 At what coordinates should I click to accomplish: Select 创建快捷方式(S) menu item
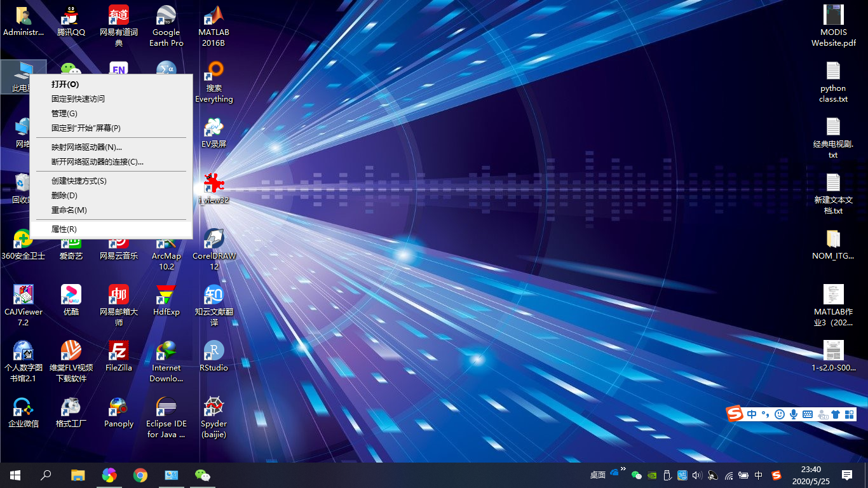pos(111,180)
